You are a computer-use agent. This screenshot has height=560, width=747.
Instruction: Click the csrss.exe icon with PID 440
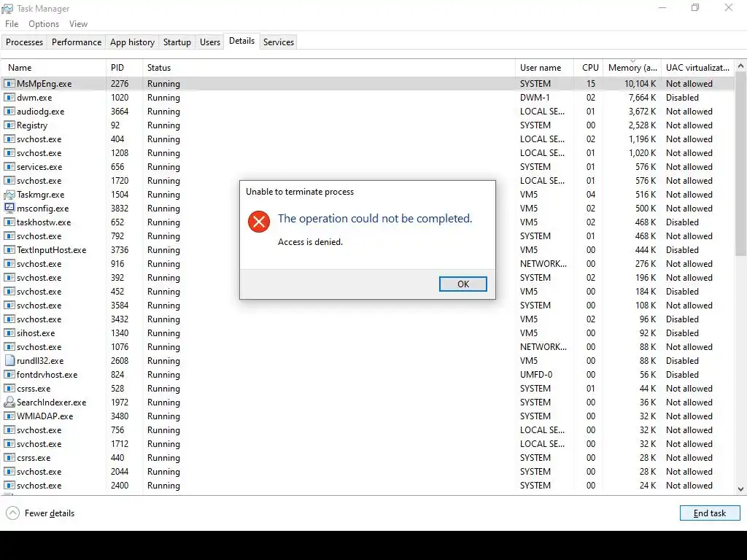9,458
